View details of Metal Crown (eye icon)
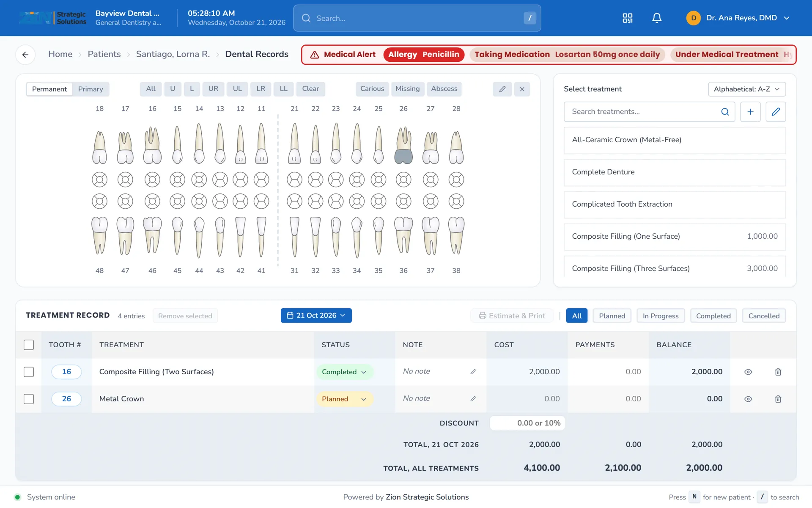 click(x=748, y=399)
